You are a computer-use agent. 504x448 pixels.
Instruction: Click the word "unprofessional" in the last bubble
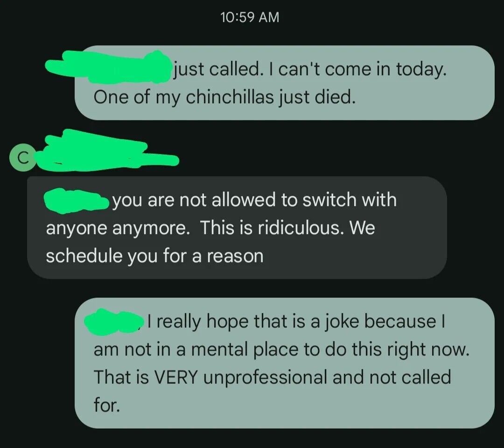coord(265,378)
